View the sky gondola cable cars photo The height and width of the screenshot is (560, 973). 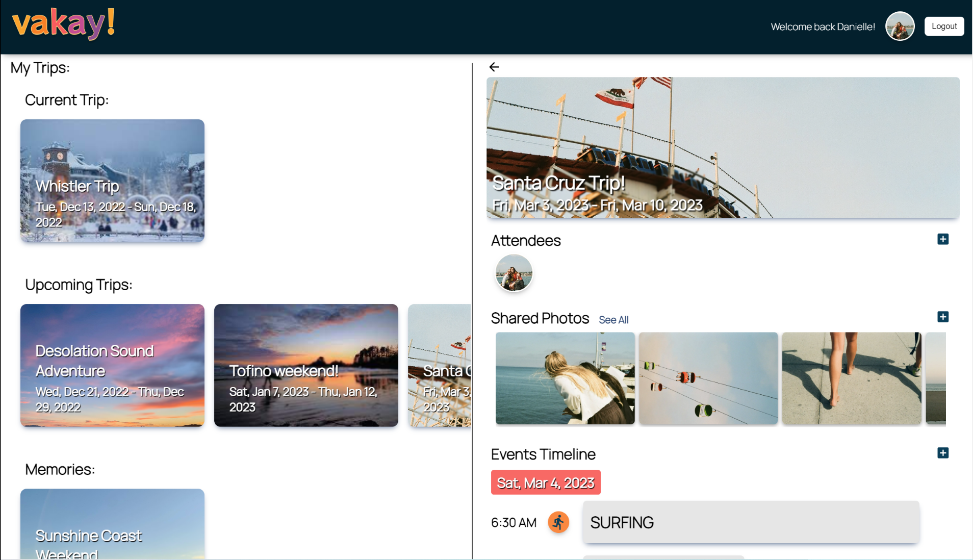point(708,378)
